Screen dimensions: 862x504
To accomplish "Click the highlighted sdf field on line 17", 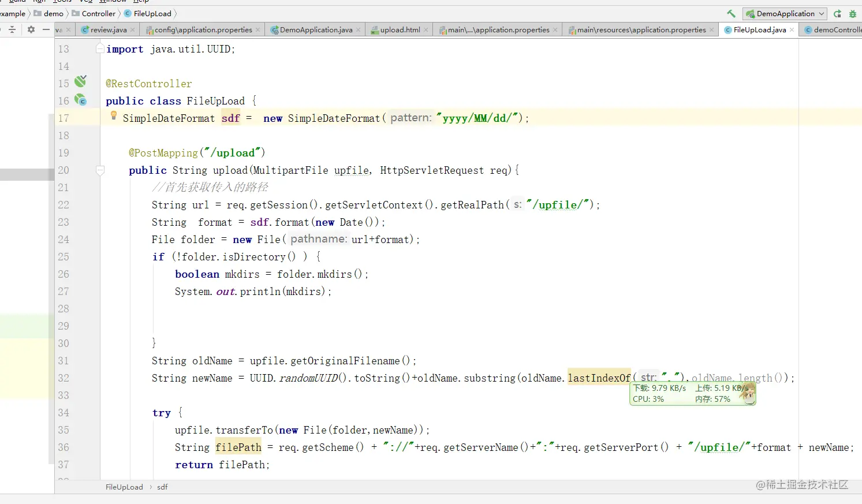I will point(230,118).
